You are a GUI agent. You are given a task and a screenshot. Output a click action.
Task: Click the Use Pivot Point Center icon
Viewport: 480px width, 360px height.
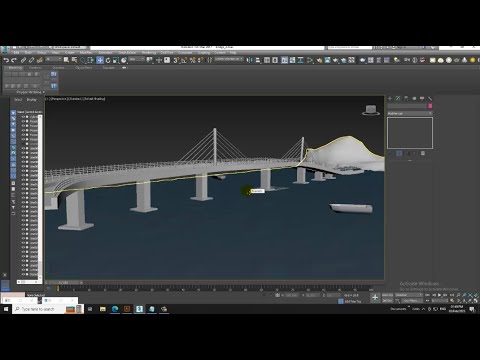click(x=150, y=60)
